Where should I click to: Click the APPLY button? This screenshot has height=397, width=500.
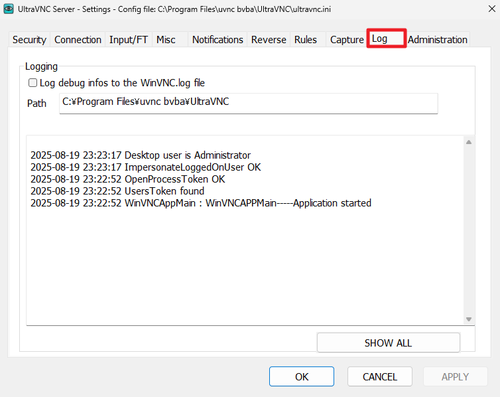click(x=455, y=377)
